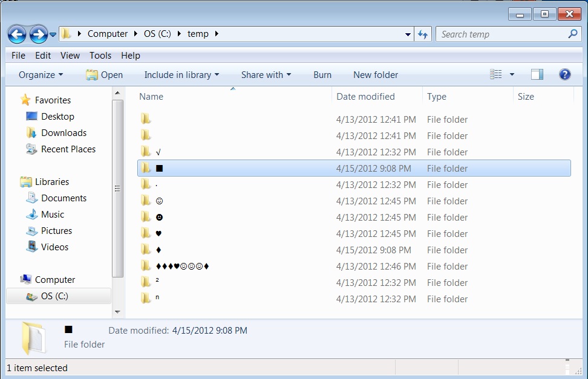Open Downloads in Favorites
The height and width of the screenshot is (379, 588).
[x=64, y=133]
